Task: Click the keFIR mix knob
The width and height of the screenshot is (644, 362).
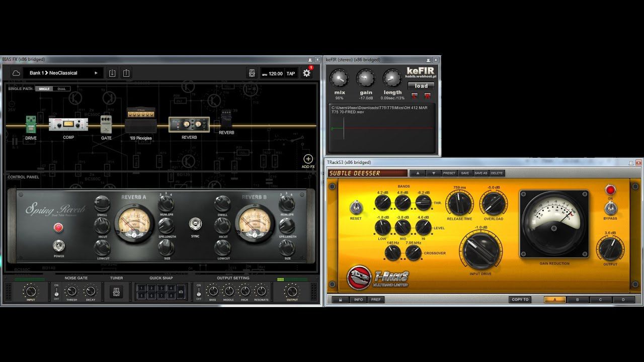Action: point(339,78)
